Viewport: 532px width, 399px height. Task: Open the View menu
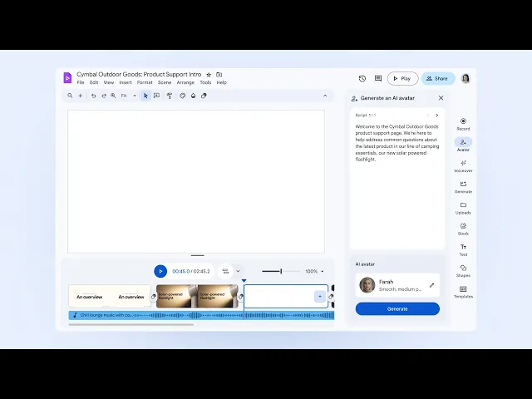109,82
